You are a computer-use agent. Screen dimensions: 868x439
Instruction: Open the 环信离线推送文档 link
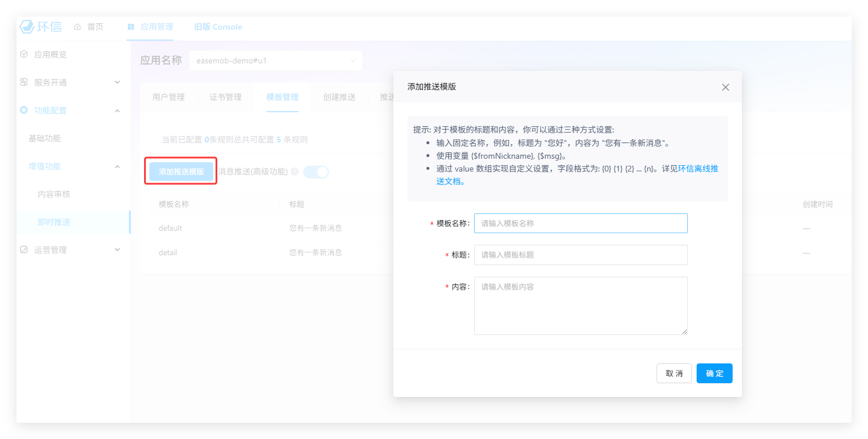[x=698, y=169]
